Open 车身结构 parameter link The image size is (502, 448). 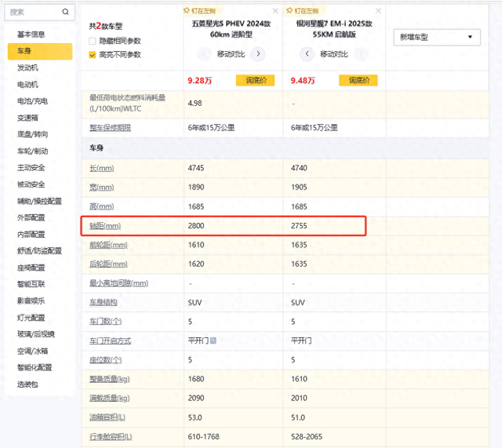[104, 302]
